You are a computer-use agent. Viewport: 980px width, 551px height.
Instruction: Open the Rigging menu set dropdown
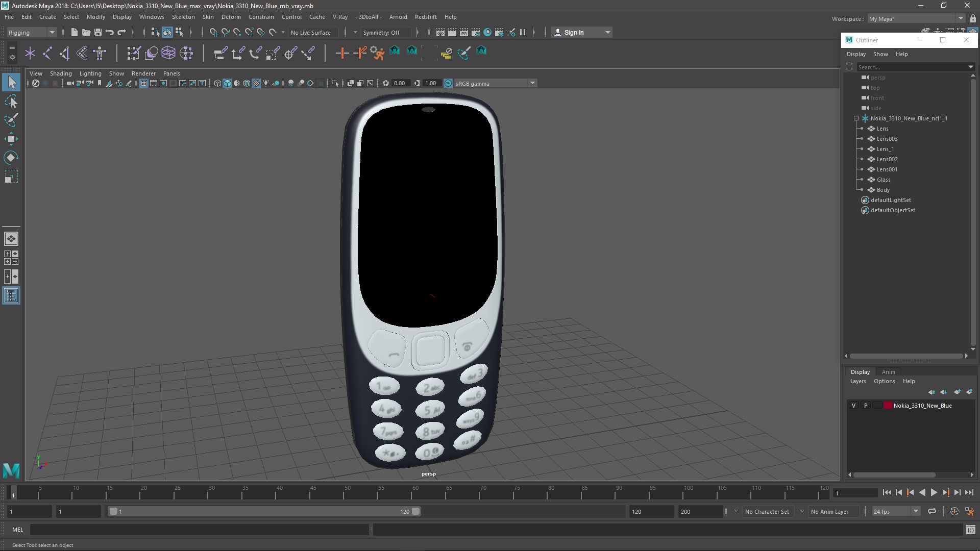(31, 33)
